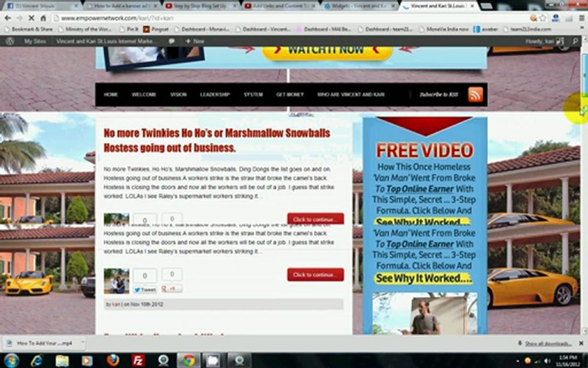Click the volume icon in system tray
The image size is (588, 368).
(x=547, y=361)
